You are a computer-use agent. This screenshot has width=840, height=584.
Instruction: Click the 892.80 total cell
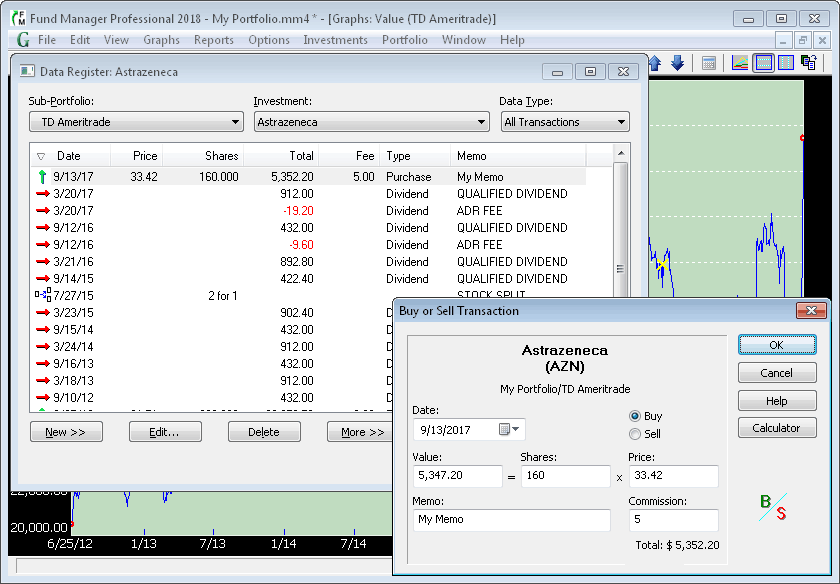[297, 261]
